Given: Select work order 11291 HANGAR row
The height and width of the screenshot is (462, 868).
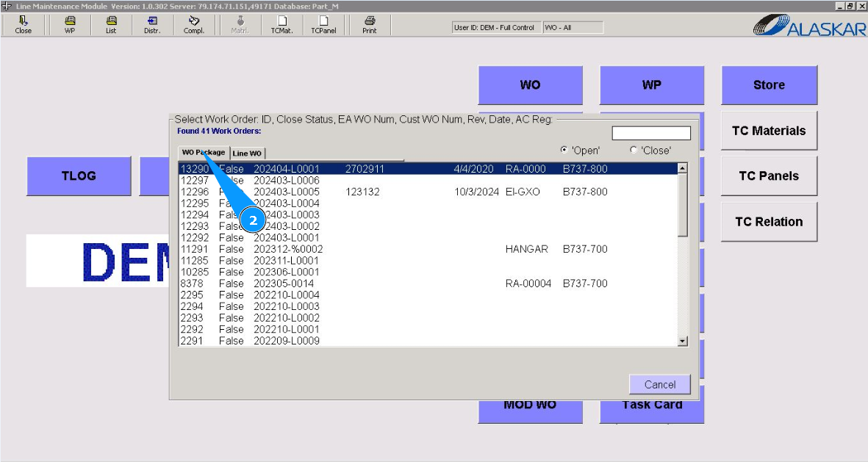Looking at the screenshot, I should click(x=426, y=249).
